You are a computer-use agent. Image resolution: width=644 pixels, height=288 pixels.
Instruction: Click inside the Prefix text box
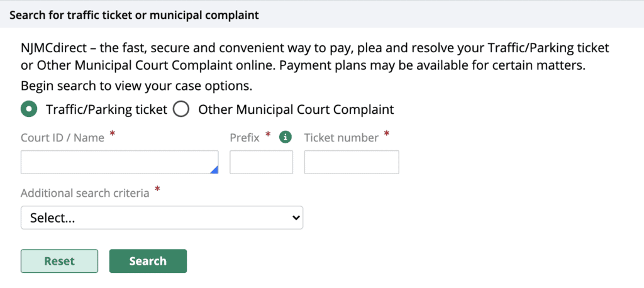pos(261,162)
